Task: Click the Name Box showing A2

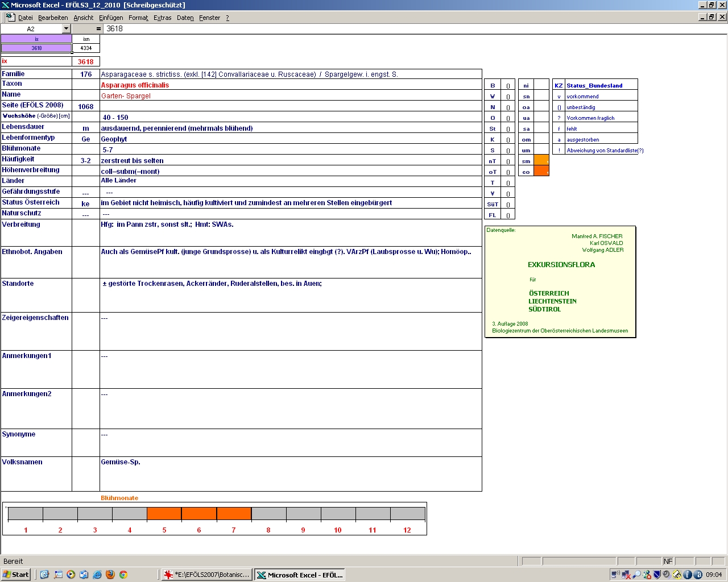Action: [x=31, y=28]
